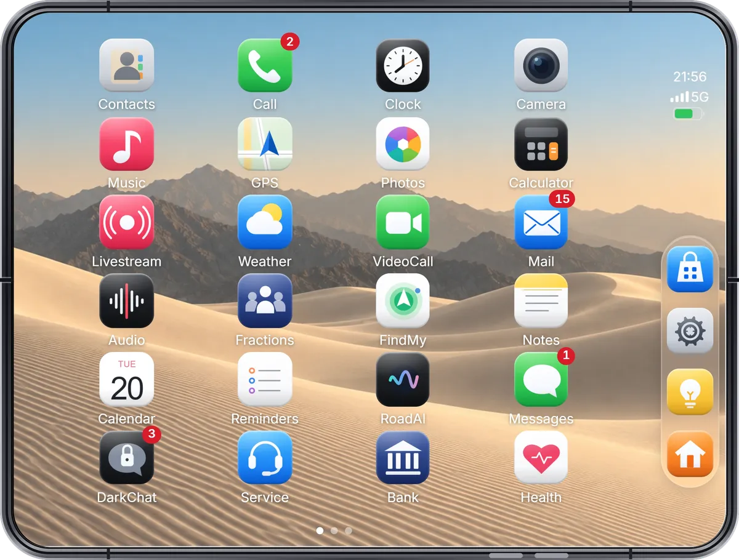Viewport: 739px width, 560px height.
Task: Tap the 21:56 time display
Action: coord(690,77)
